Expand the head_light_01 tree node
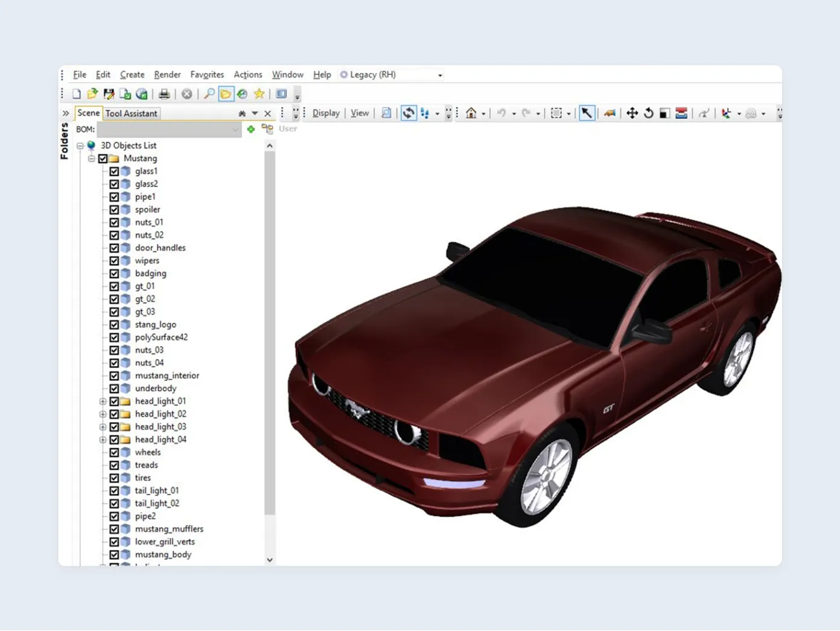 click(x=103, y=402)
